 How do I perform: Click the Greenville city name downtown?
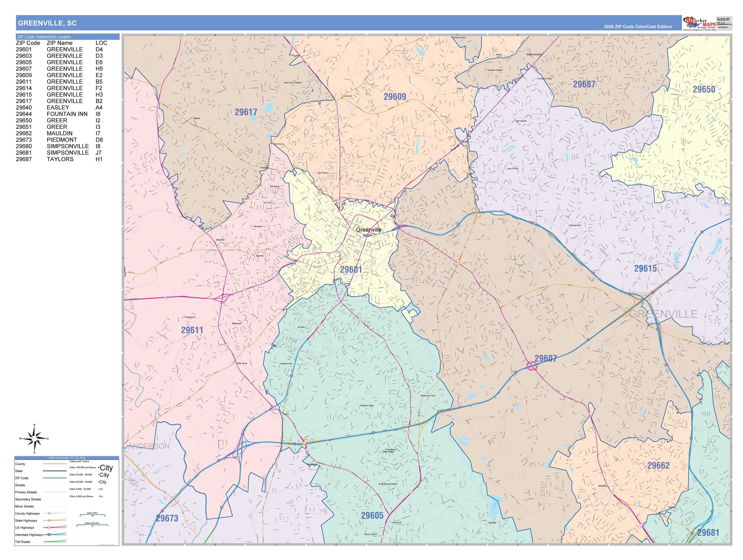click(x=369, y=230)
